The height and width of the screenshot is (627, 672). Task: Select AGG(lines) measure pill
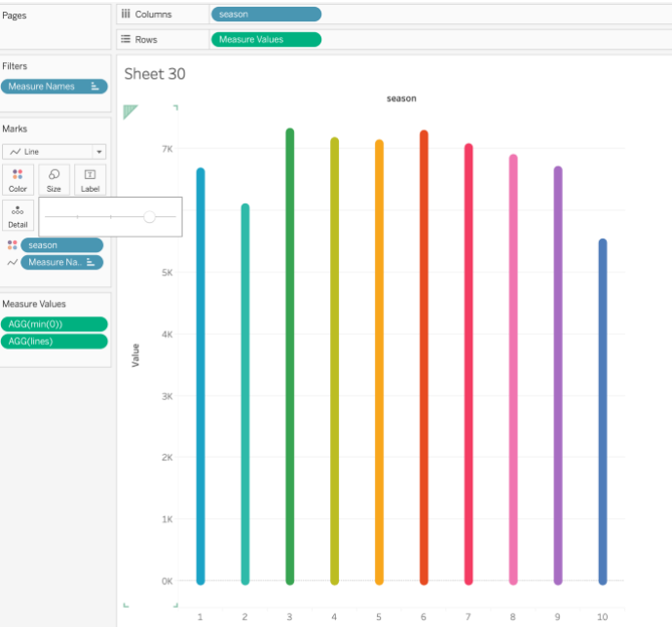click(54, 342)
